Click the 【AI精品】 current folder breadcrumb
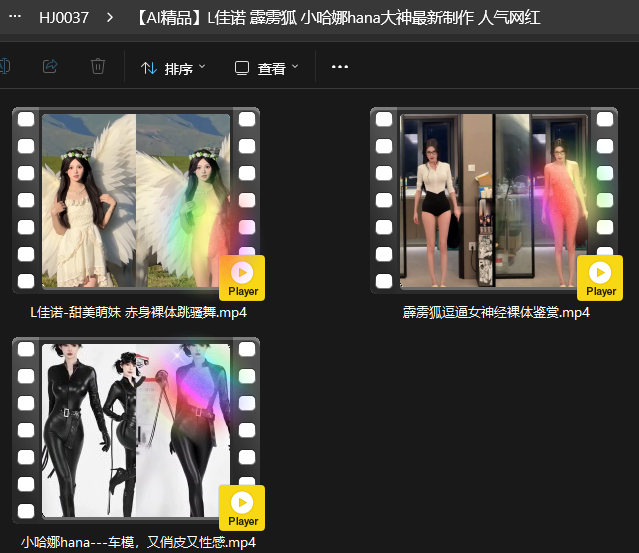 (x=380, y=17)
